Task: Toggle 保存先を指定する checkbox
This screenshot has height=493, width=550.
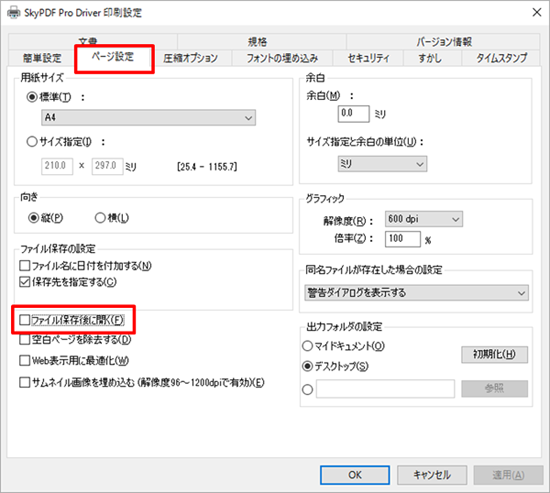Action: pyautogui.click(x=25, y=282)
